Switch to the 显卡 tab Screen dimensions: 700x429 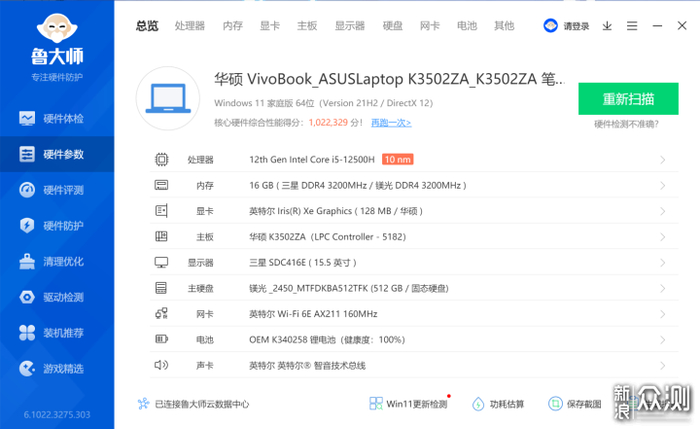(x=270, y=26)
